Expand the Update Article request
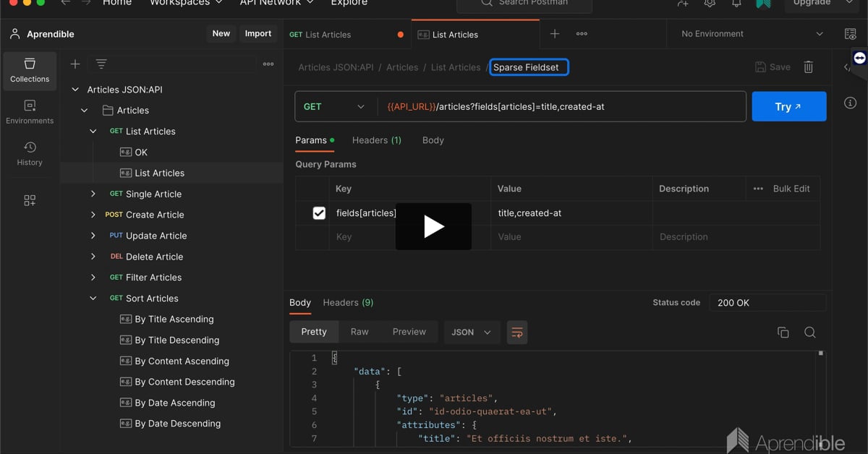This screenshot has width=868, height=454. 93,236
